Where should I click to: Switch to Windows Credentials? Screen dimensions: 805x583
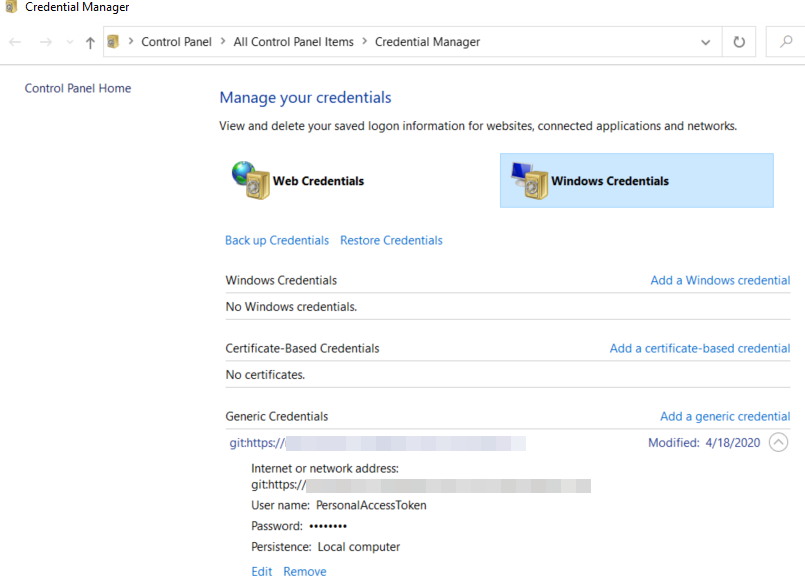(x=637, y=181)
